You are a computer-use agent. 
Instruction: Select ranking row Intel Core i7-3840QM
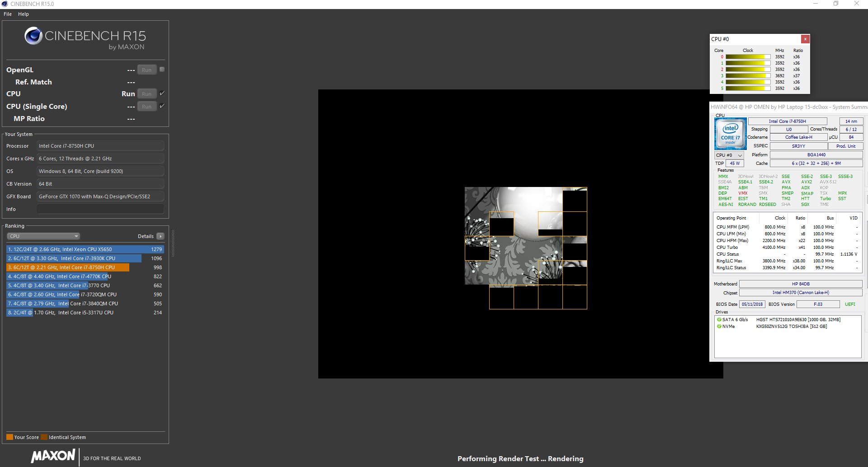point(85,304)
